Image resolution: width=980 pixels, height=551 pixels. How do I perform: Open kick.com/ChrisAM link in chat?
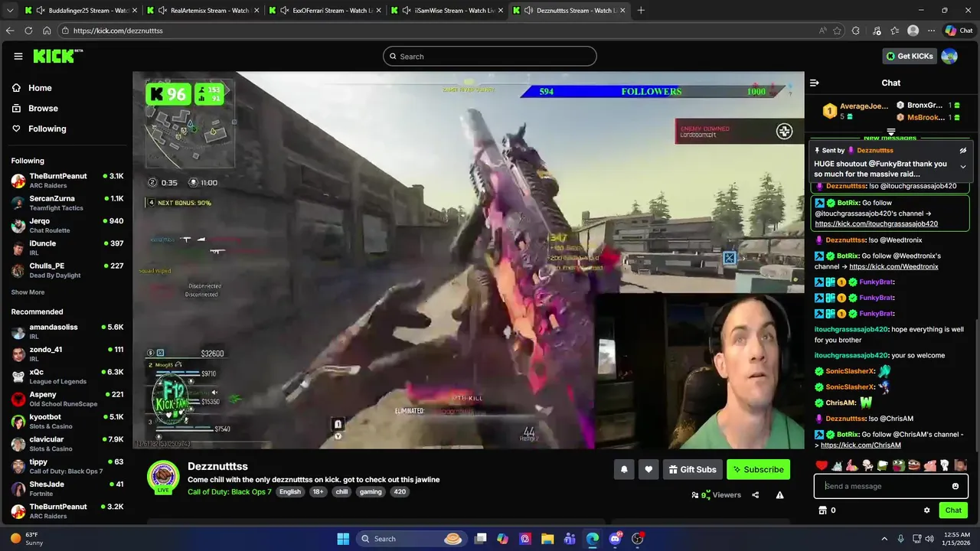pyautogui.click(x=860, y=445)
